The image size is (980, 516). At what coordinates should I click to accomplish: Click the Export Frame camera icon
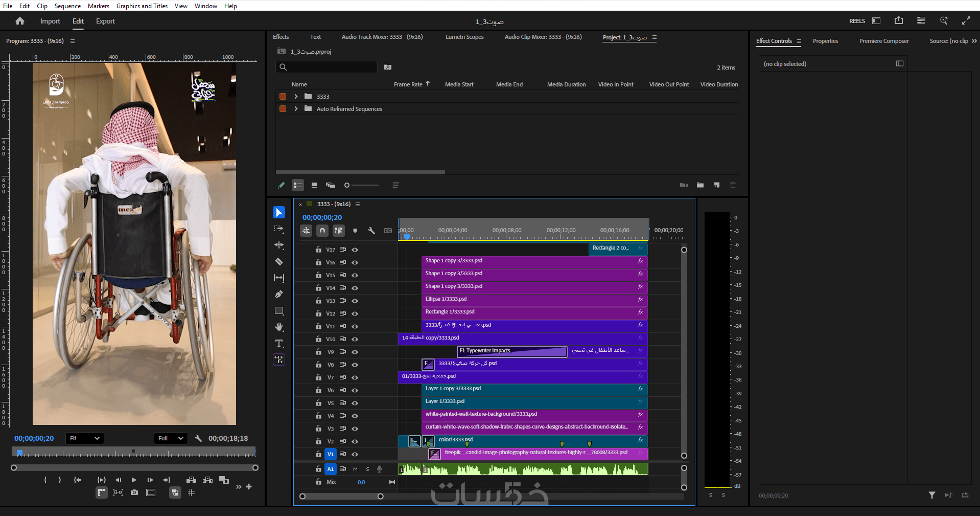[134, 492]
